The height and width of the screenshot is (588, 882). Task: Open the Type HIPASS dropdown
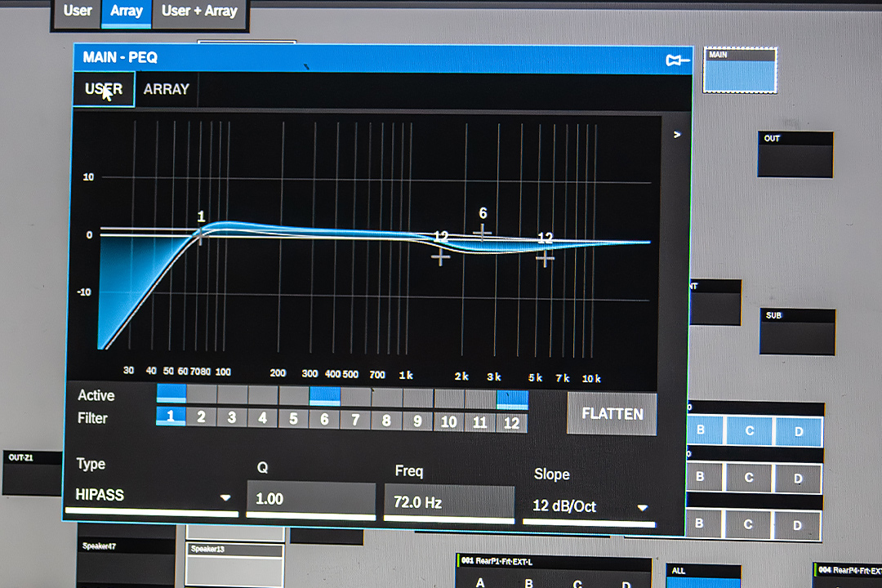pos(152,496)
